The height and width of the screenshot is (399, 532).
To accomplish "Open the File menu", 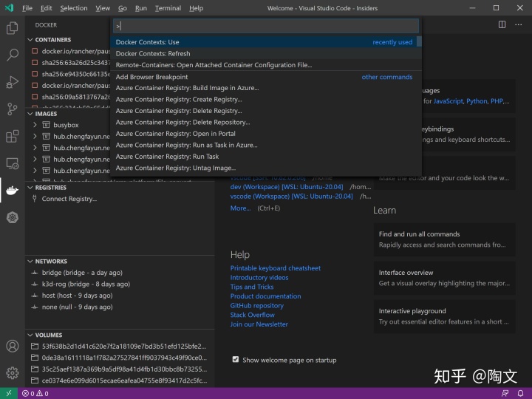I will pyautogui.click(x=27, y=8).
